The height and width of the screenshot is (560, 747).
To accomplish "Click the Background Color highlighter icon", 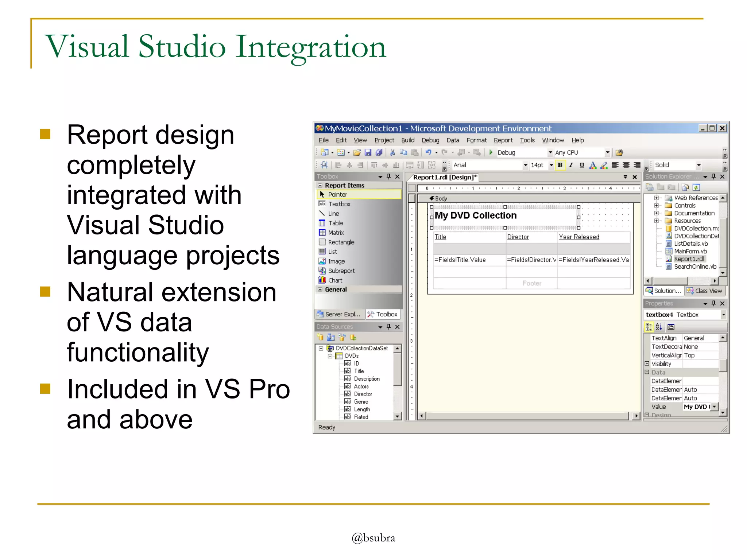I will [x=604, y=165].
